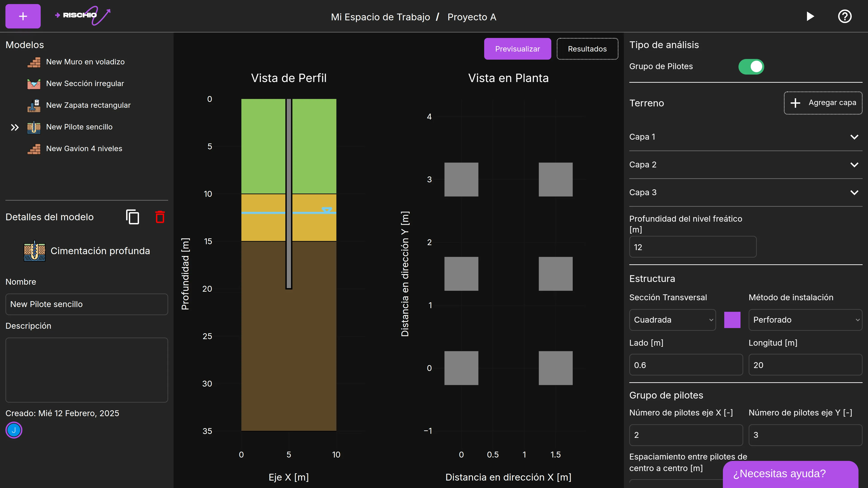The height and width of the screenshot is (488, 868).
Task: Click the user avatar J icon
Action: coord(14,430)
